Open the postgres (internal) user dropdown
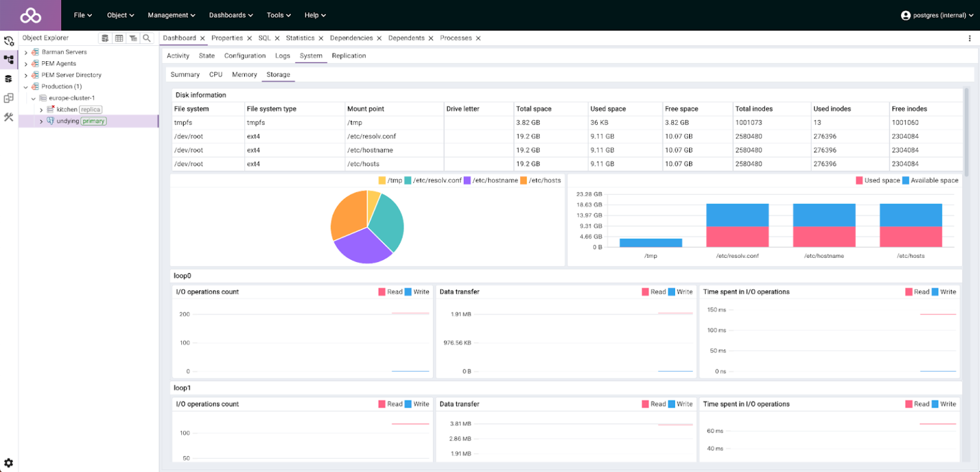 click(937, 15)
